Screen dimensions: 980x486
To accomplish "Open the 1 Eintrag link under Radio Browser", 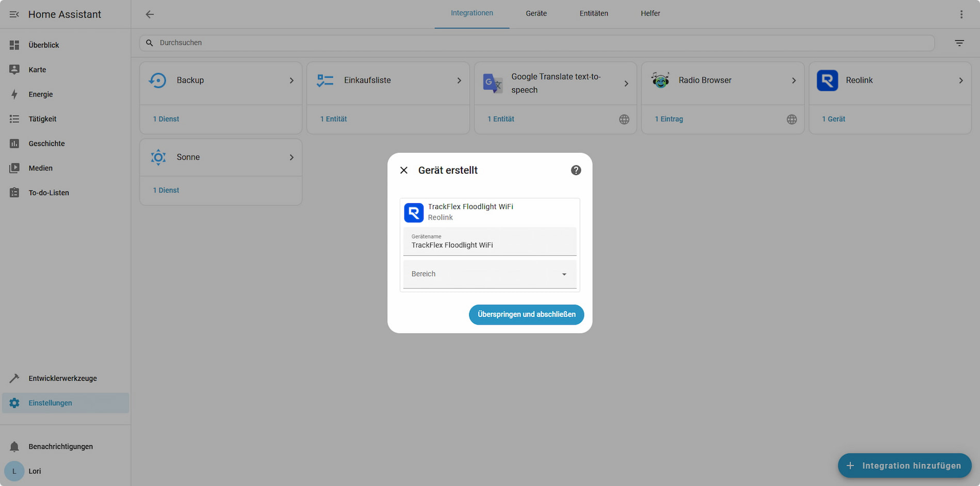I will [x=669, y=119].
